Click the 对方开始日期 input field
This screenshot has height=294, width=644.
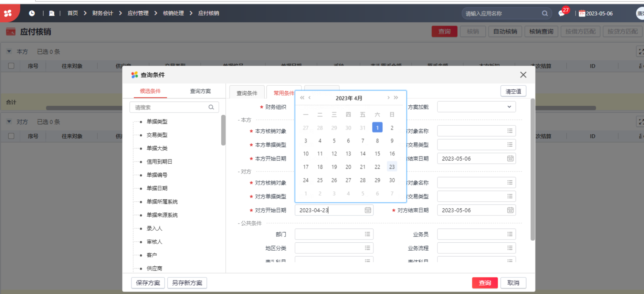click(334, 210)
